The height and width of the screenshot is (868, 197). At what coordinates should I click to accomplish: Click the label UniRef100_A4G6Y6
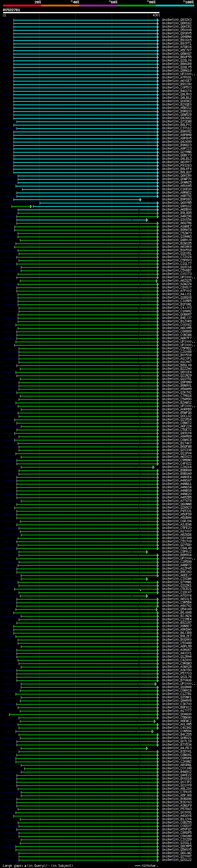(177, 816)
